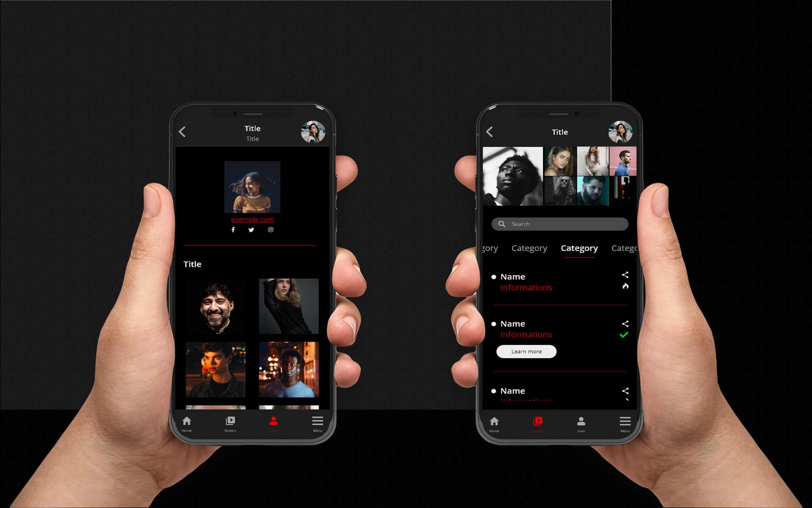Tap the fire icon next to first entry
Image resolution: width=812 pixels, height=508 pixels.
pyautogui.click(x=624, y=287)
